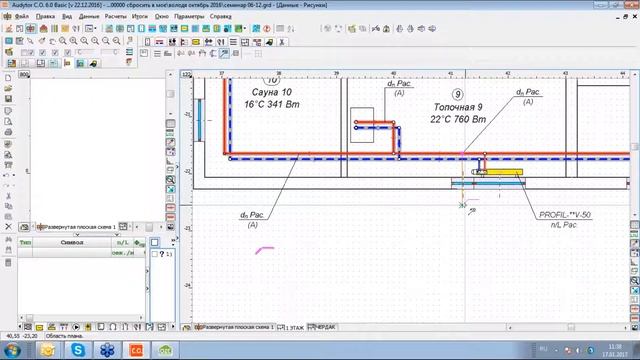Find elements with the binoculars icon
640x360 pixels.
coord(8,240)
